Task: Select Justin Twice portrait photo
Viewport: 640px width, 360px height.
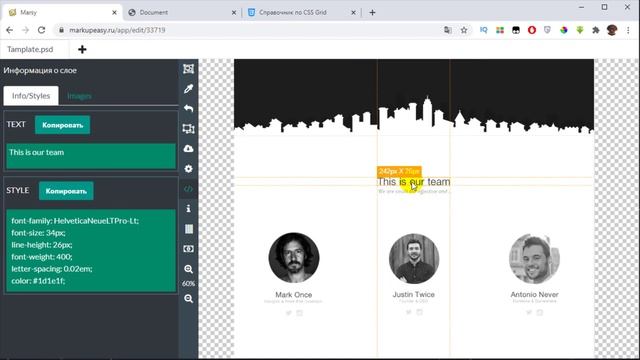Action: (414, 258)
